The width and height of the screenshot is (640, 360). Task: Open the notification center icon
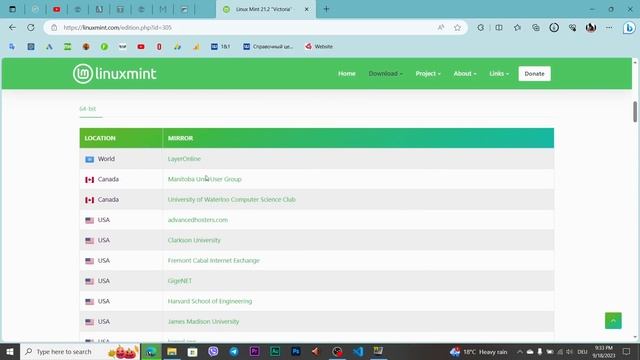(627, 351)
